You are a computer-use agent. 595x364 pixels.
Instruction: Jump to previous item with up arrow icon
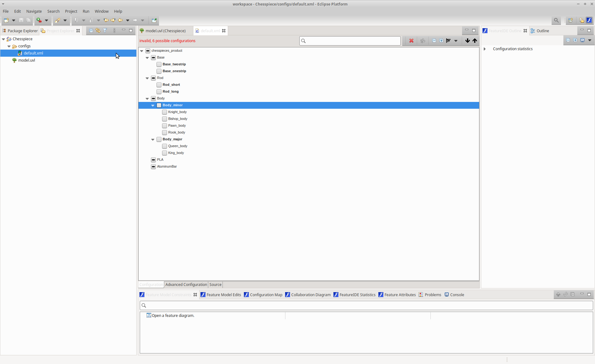click(474, 41)
